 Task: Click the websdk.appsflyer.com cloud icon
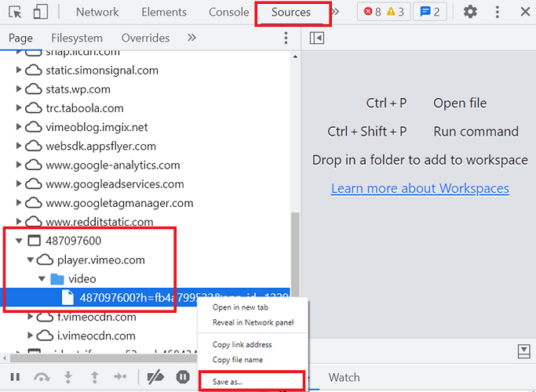[x=34, y=146]
